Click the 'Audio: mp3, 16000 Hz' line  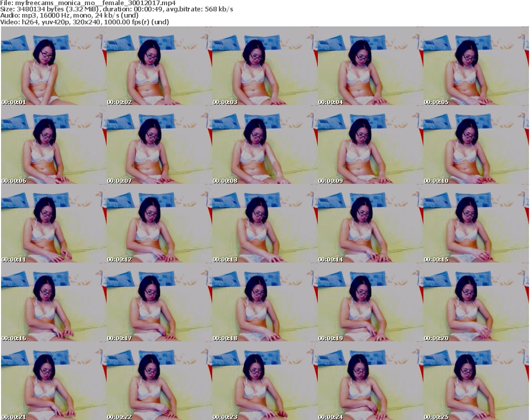(69, 16)
